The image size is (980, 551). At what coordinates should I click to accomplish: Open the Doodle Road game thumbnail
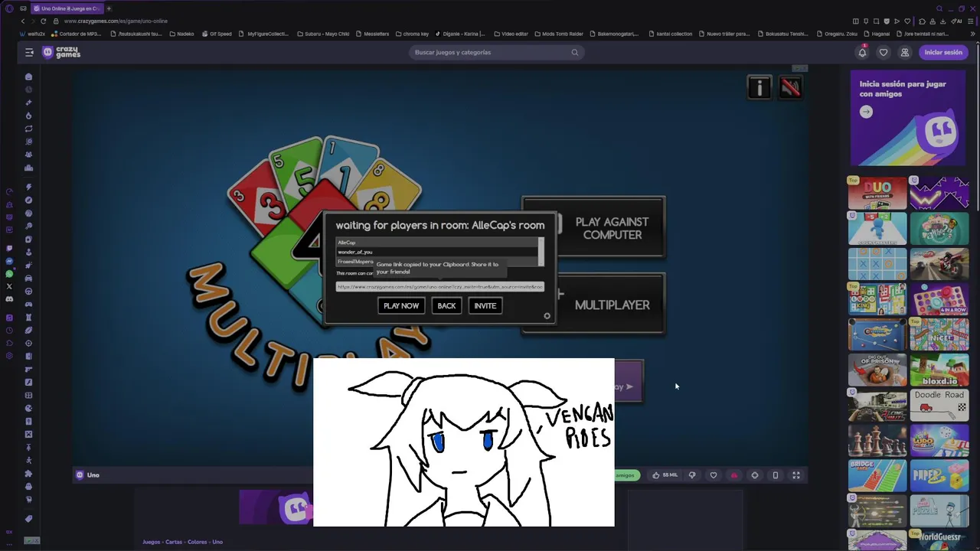[x=939, y=405]
